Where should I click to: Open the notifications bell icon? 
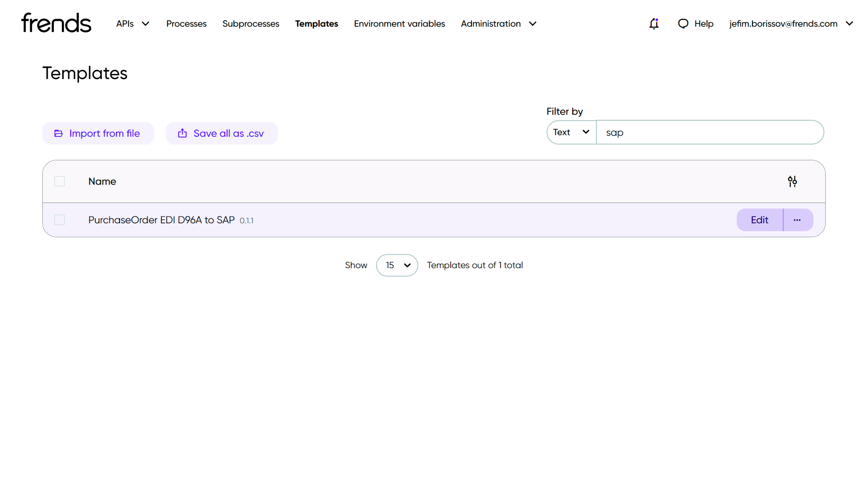pyautogui.click(x=653, y=24)
